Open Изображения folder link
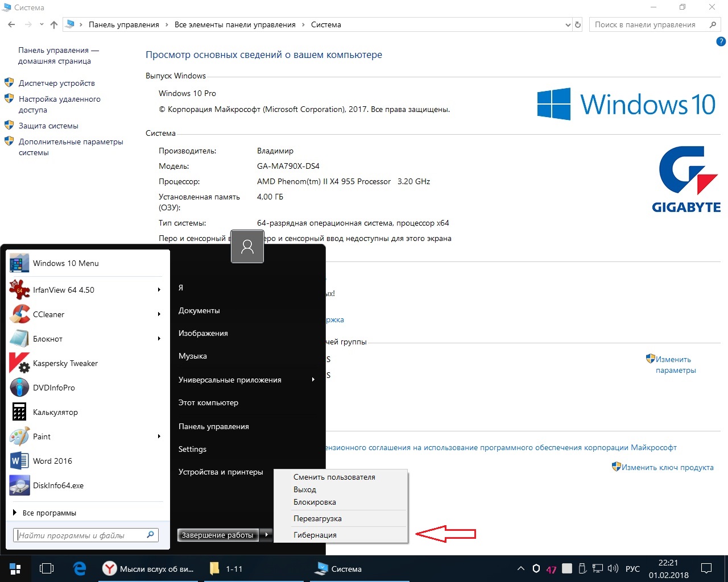This screenshot has width=728, height=582. [203, 333]
